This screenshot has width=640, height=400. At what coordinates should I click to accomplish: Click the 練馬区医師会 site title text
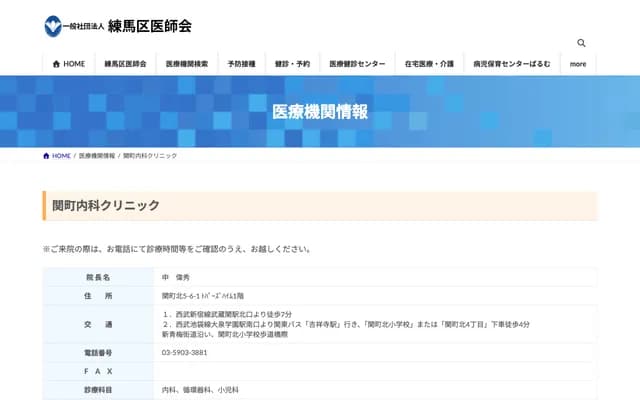click(149, 26)
